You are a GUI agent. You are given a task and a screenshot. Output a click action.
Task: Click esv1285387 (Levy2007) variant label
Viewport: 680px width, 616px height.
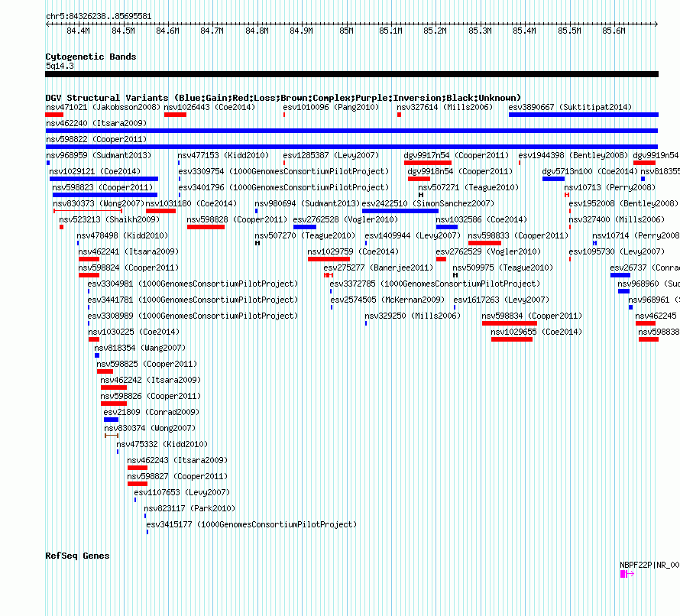point(331,155)
